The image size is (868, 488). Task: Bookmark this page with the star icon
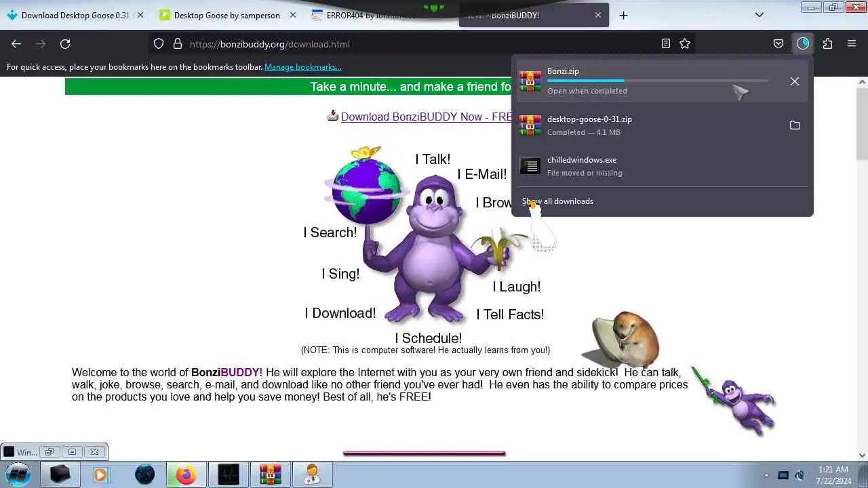685,43
